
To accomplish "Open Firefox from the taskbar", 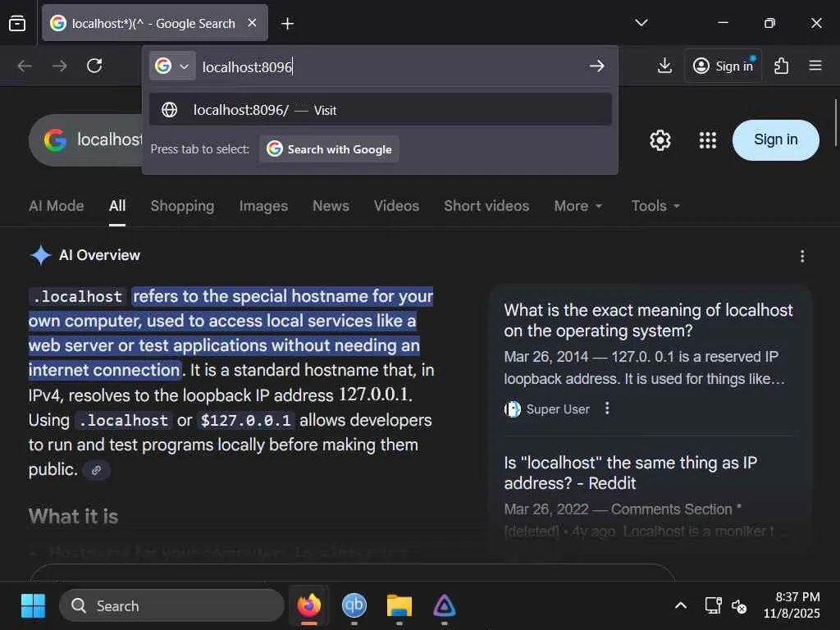I will tap(309, 606).
